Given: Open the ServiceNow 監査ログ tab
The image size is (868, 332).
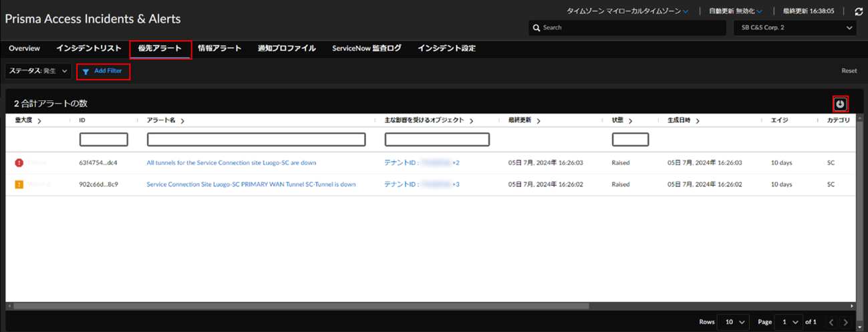Looking at the screenshot, I should tap(367, 49).
